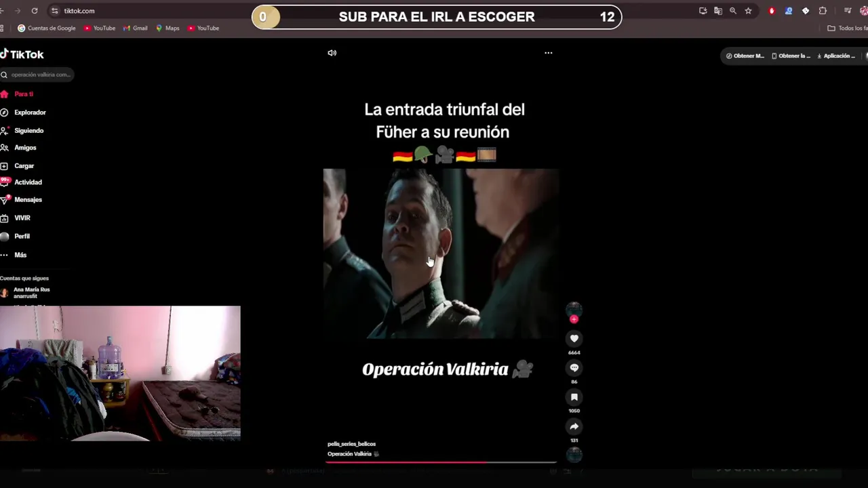
Task: Click the apps grid icon in bookmarks bar
Action: [2, 28]
